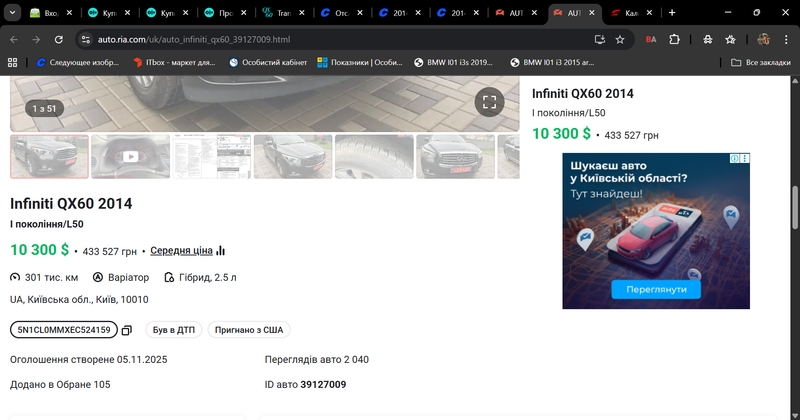Viewport: 800px width, 420px height.
Task: Open the Chrome profile avatar
Action: [x=763, y=39]
